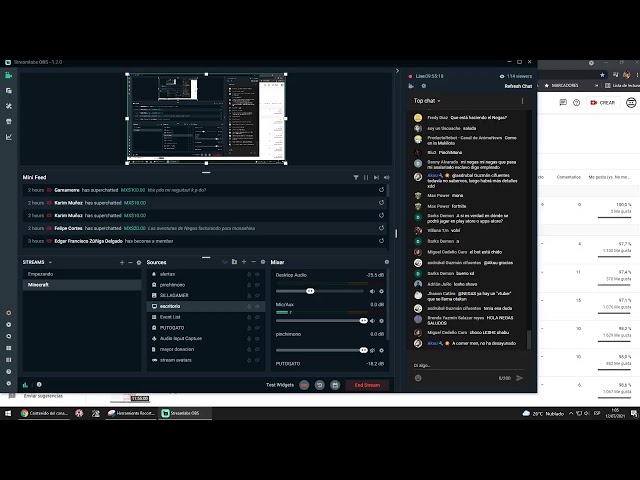
Task: Switch to Streamlabs OBS in the taskbar
Action: coord(184,413)
